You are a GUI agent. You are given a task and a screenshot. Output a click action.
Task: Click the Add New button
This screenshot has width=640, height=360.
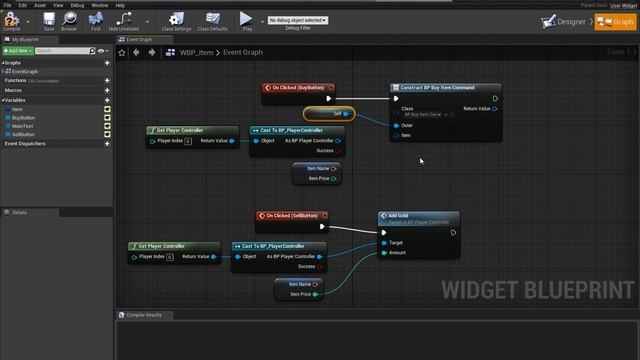pyautogui.click(x=18, y=51)
